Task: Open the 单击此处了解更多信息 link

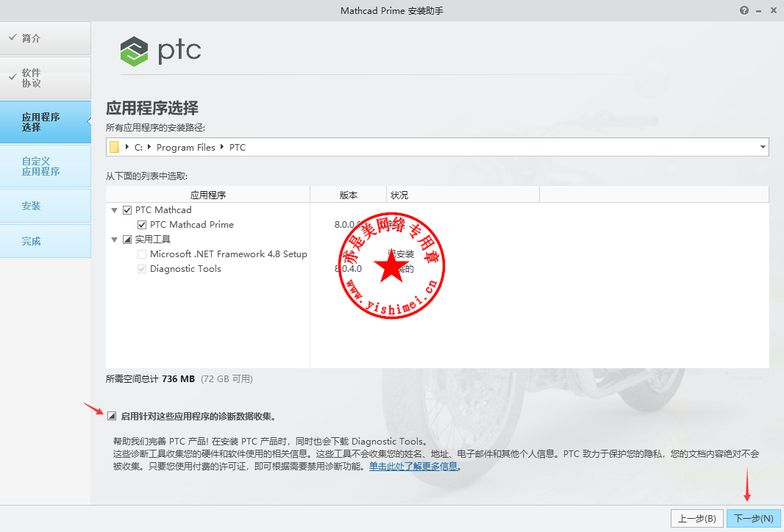Action: coord(413,466)
